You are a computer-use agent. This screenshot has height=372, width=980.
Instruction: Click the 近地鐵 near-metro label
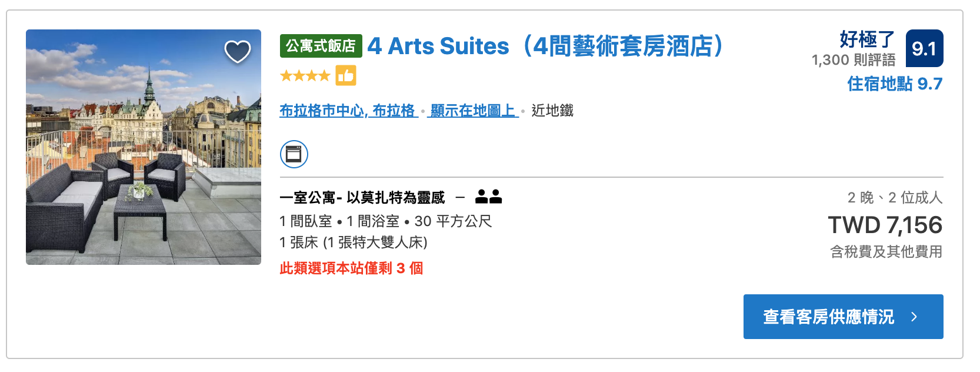pyautogui.click(x=552, y=110)
